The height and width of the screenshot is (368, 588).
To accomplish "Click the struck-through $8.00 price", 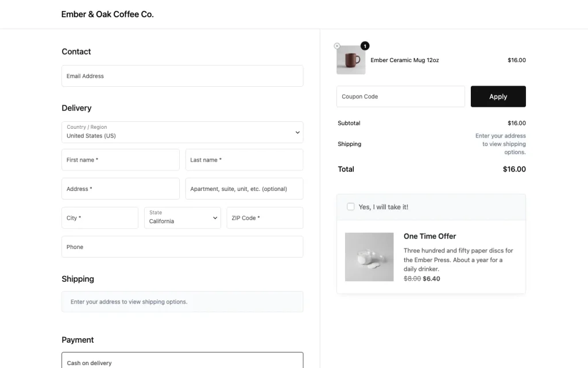I will click(412, 279).
